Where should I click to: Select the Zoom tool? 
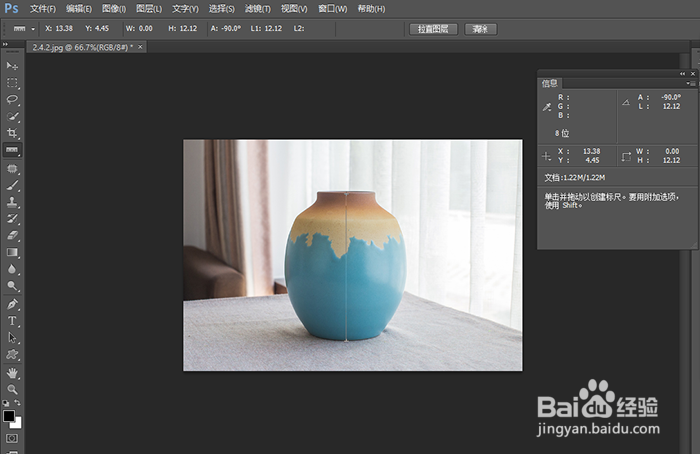coord(12,389)
